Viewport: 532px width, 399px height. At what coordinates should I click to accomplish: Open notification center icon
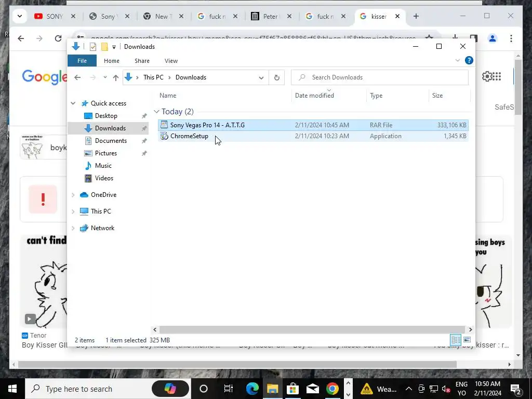pos(516,389)
